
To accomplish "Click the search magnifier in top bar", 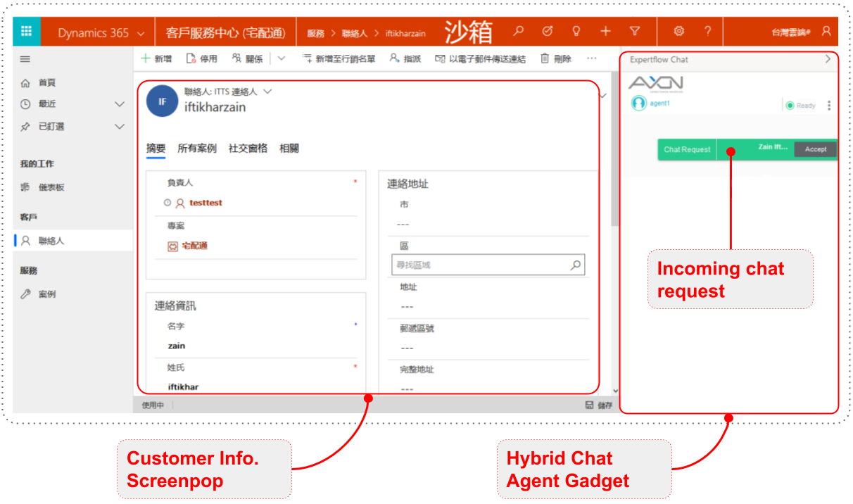I will point(519,32).
